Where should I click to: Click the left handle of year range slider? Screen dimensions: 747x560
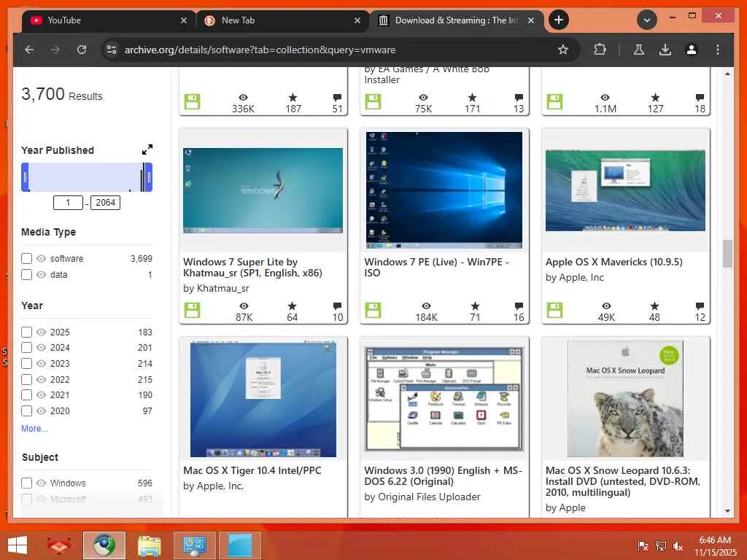click(25, 177)
